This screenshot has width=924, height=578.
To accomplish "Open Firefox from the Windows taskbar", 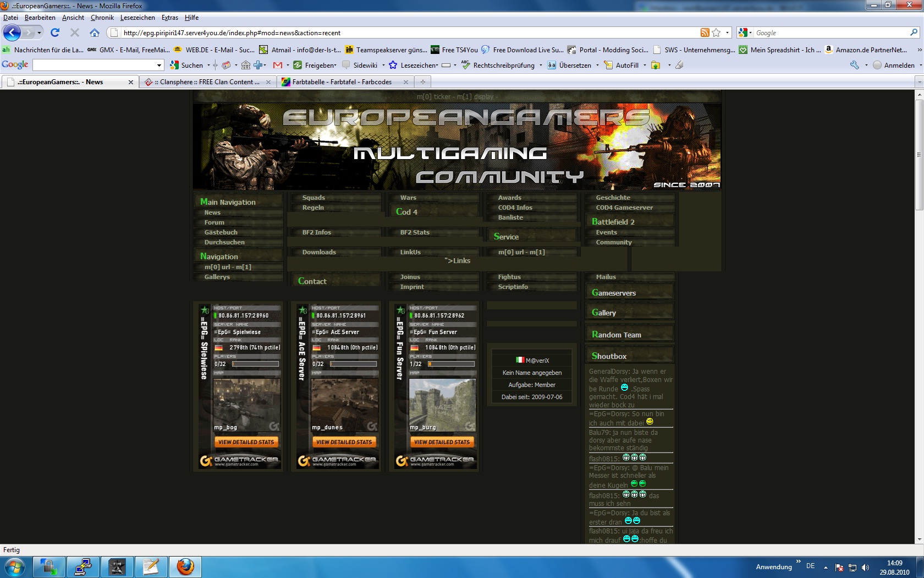I will click(185, 566).
